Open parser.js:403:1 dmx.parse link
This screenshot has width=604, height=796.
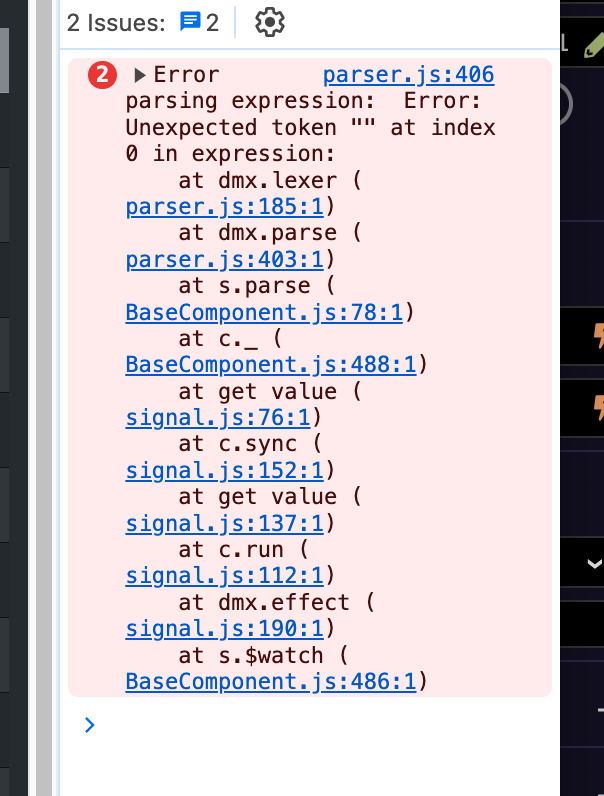tap(225, 260)
